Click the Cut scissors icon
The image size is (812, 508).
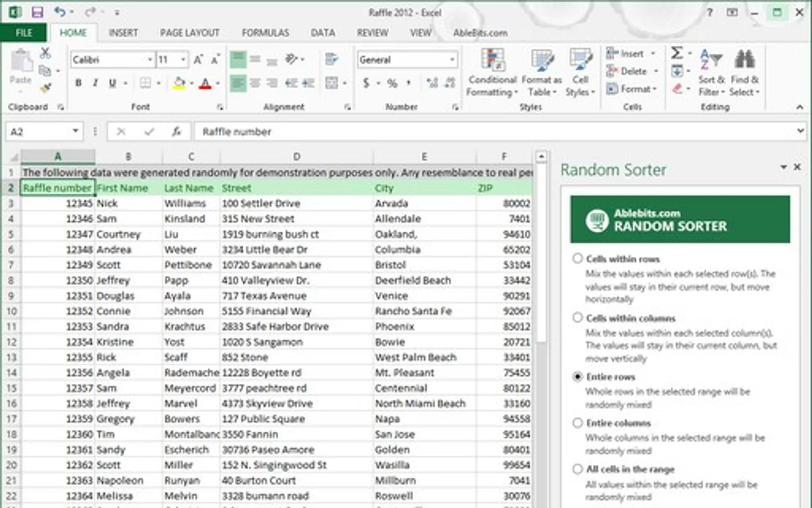(45, 53)
